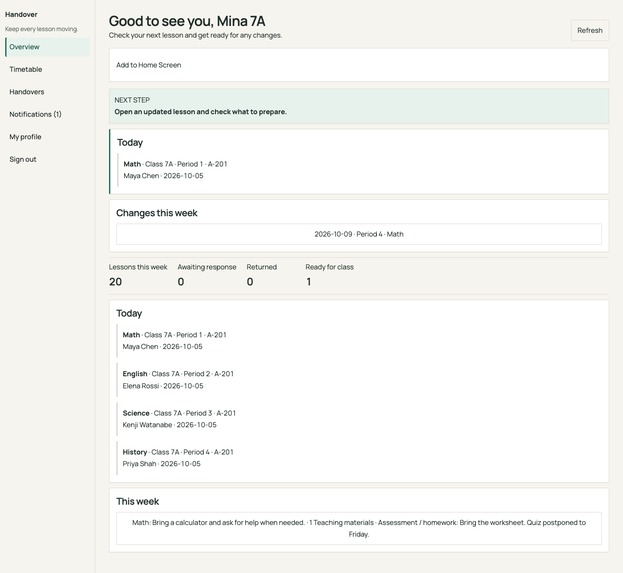This screenshot has height=573, width=623.
Task: Go to the Timetable page
Action: click(x=47, y=69)
